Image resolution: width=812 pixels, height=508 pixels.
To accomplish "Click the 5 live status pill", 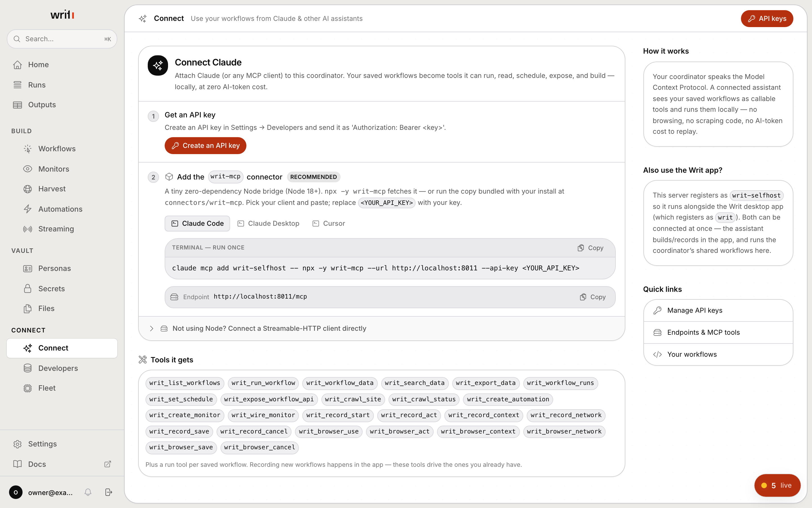I will 777,485.
